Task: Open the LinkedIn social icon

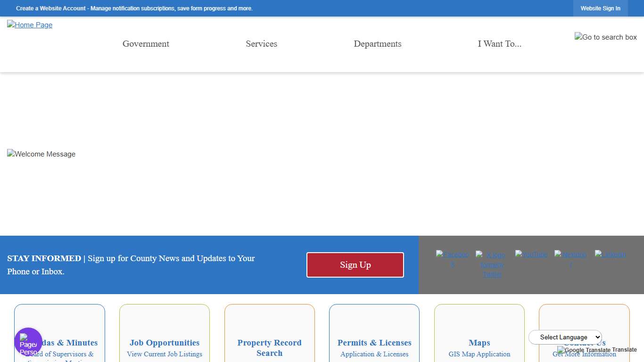Action: click(610, 255)
